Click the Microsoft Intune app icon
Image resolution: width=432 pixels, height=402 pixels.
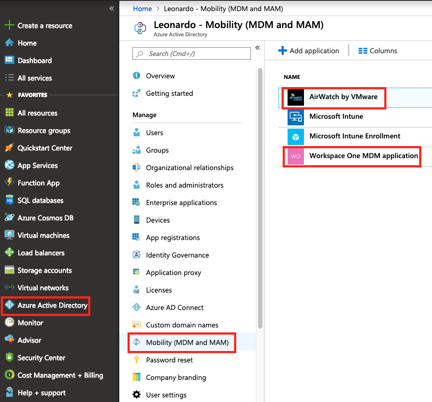tap(296, 117)
